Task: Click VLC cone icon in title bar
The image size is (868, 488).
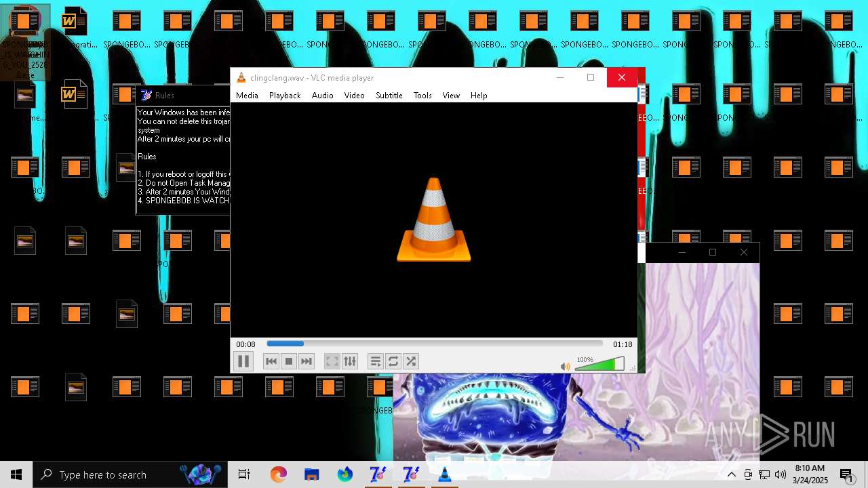Action: click(241, 77)
